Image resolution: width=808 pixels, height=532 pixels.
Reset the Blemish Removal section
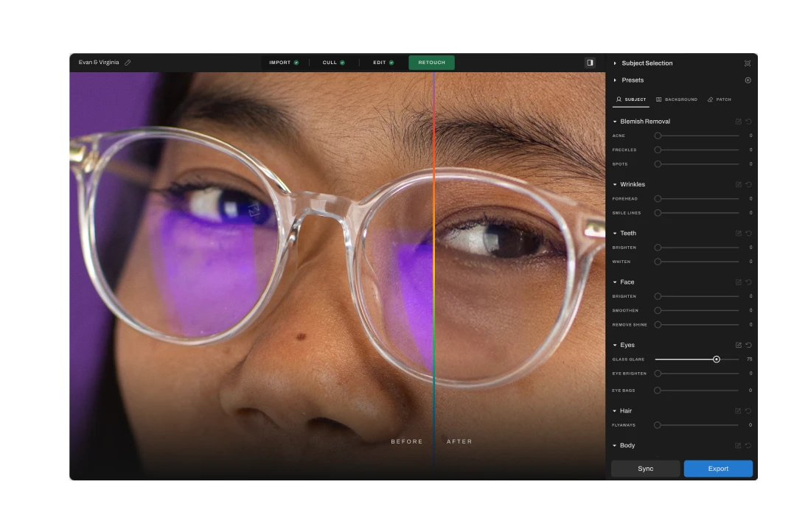pos(748,122)
